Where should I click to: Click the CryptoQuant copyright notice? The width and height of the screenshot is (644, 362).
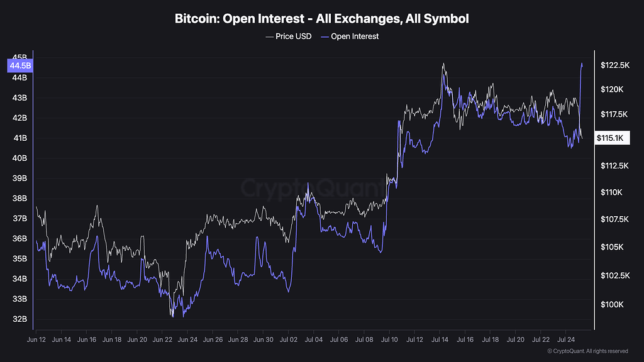(x=588, y=351)
